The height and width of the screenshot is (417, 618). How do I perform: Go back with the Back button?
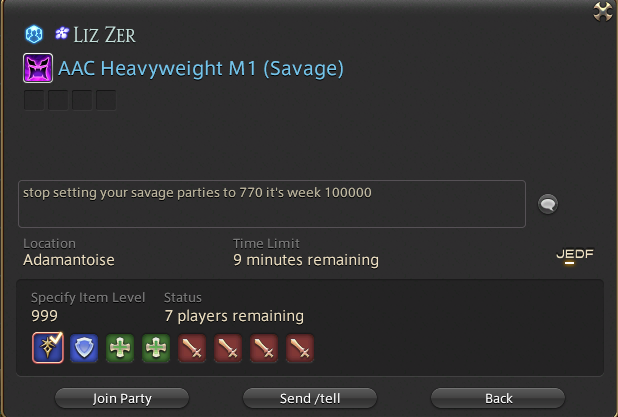(x=498, y=398)
